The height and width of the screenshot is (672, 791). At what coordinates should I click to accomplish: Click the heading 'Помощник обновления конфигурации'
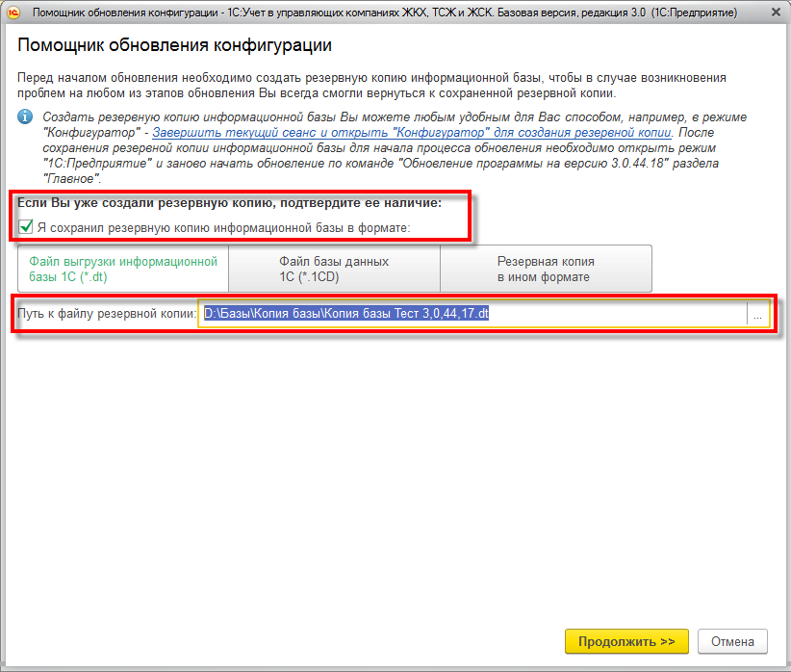coord(174,45)
